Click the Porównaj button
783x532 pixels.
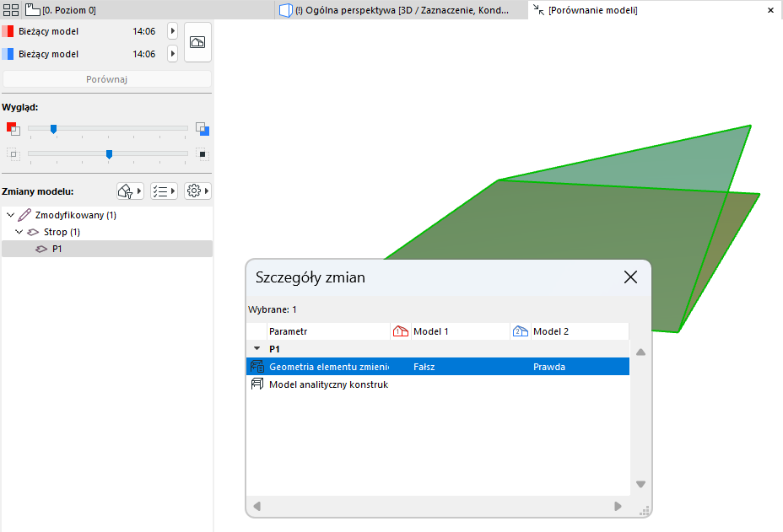(x=107, y=79)
